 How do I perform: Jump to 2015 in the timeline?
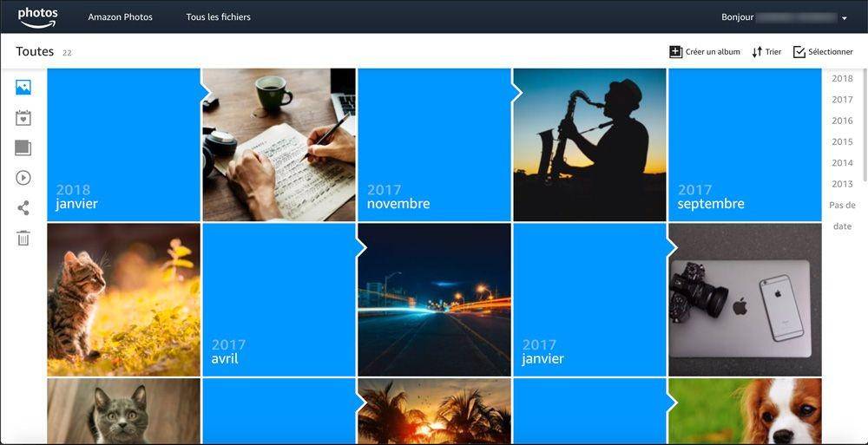[x=842, y=141]
